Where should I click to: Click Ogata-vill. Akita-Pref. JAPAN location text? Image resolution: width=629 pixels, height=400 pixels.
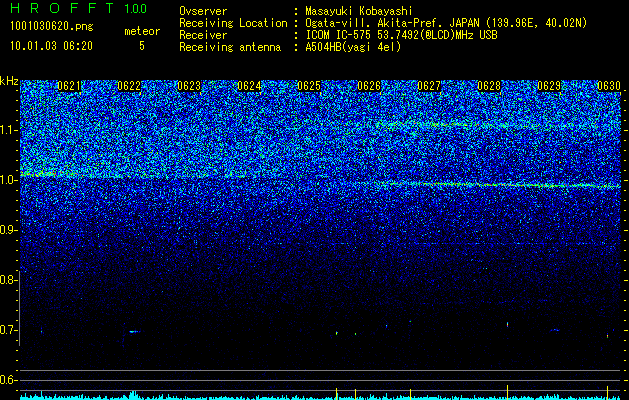(x=446, y=23)
